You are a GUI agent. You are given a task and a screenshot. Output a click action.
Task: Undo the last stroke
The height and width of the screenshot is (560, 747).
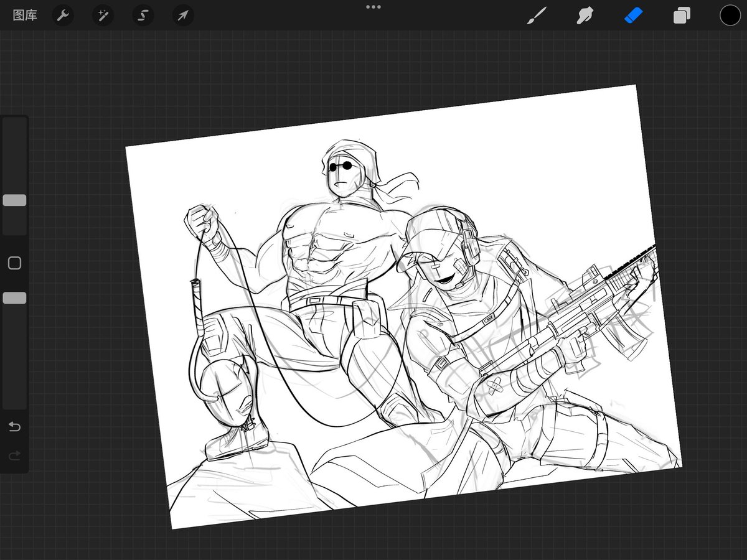14,427
